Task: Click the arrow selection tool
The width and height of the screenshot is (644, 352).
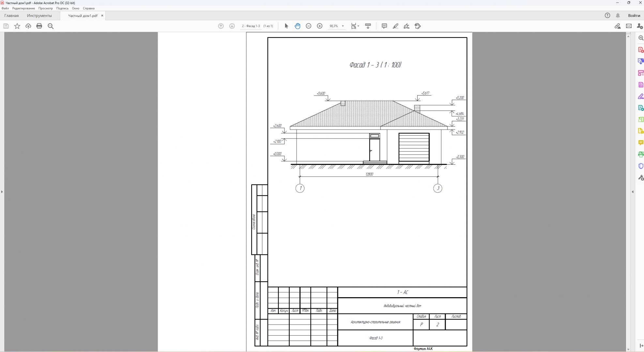Action: click(x=286, y=26)
